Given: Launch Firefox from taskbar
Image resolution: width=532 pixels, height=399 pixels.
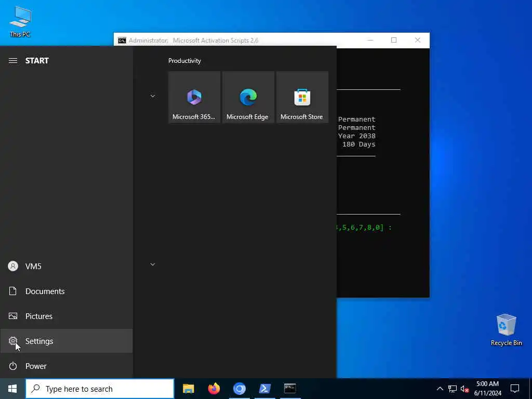Looking at the screenshot, I should (214, 389).
